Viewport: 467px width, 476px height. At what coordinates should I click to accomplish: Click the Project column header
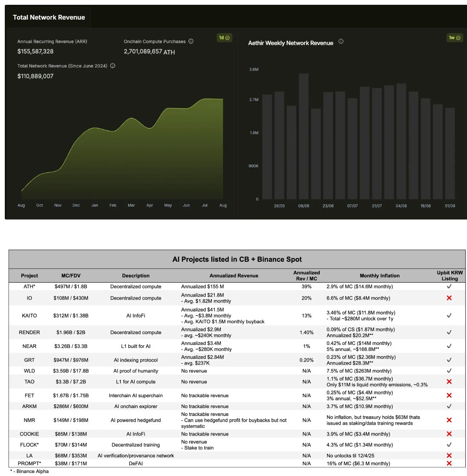pyautogui.click(x=30, y=276)
